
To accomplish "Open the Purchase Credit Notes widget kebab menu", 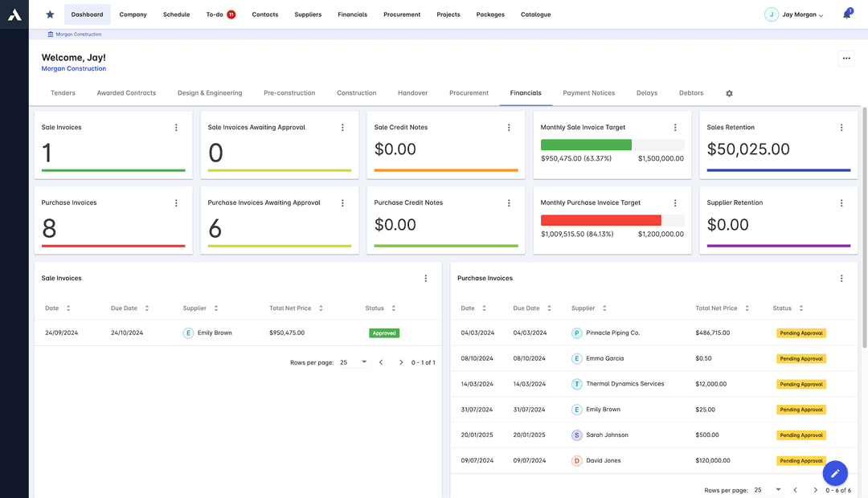I will (x=508, y=202).
